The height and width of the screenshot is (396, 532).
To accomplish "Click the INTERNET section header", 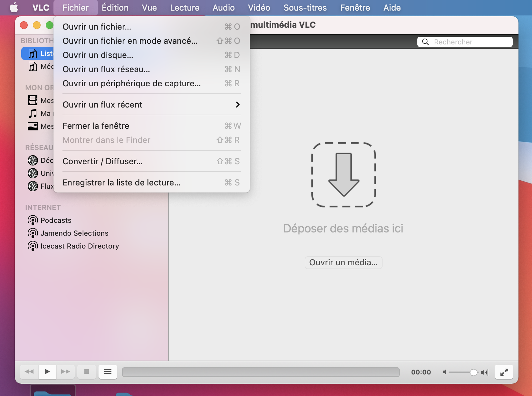I will coord(43,207).
